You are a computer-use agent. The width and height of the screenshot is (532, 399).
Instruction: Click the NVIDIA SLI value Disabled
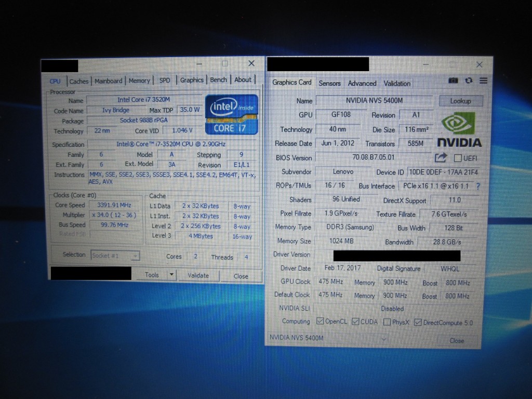coord(392,309)
